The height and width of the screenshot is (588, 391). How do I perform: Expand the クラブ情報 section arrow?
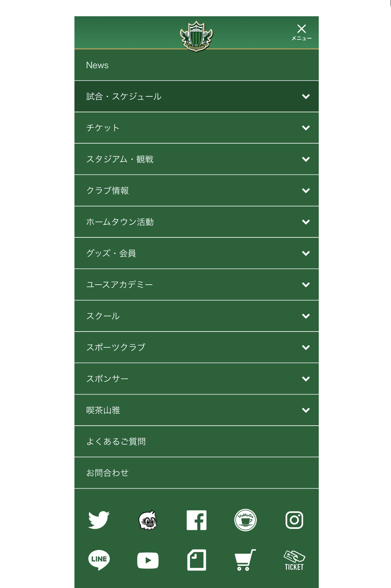click(306, 190)
